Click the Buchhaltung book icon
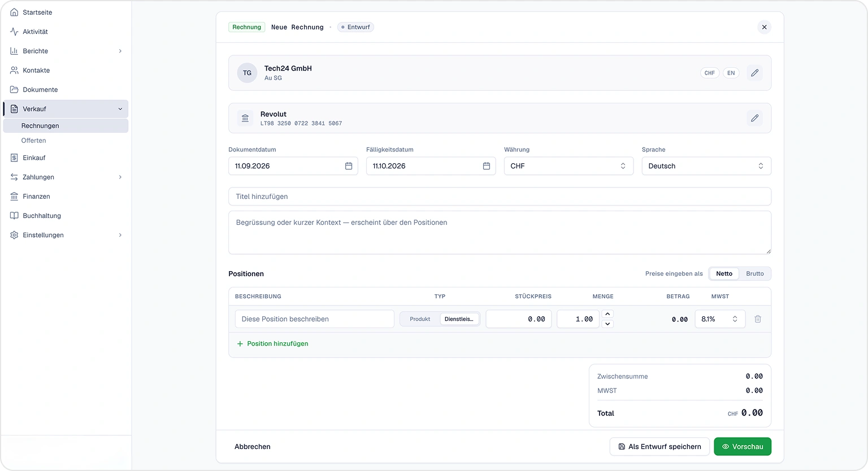 (14, 216)
